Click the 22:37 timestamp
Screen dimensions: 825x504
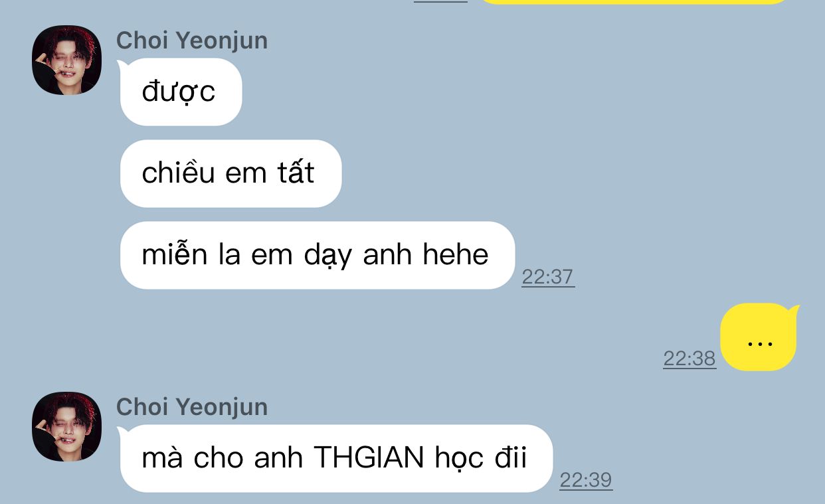(548, 277)
